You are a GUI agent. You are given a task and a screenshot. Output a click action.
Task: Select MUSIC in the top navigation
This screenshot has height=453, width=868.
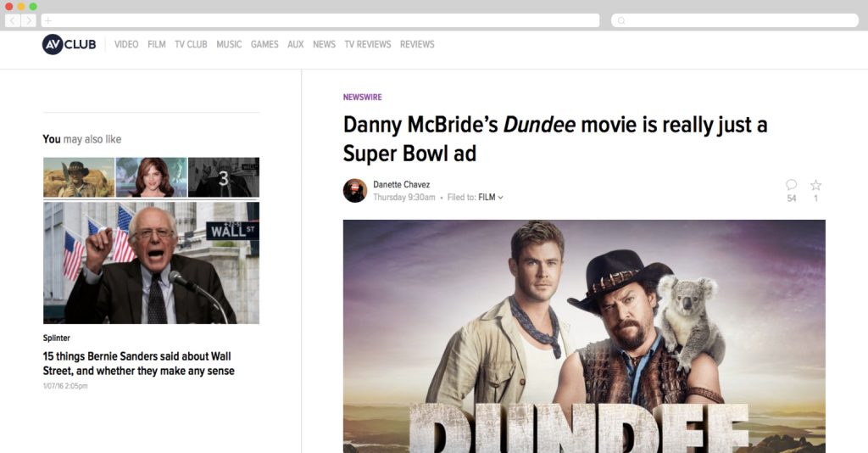(x=229, y=44)
